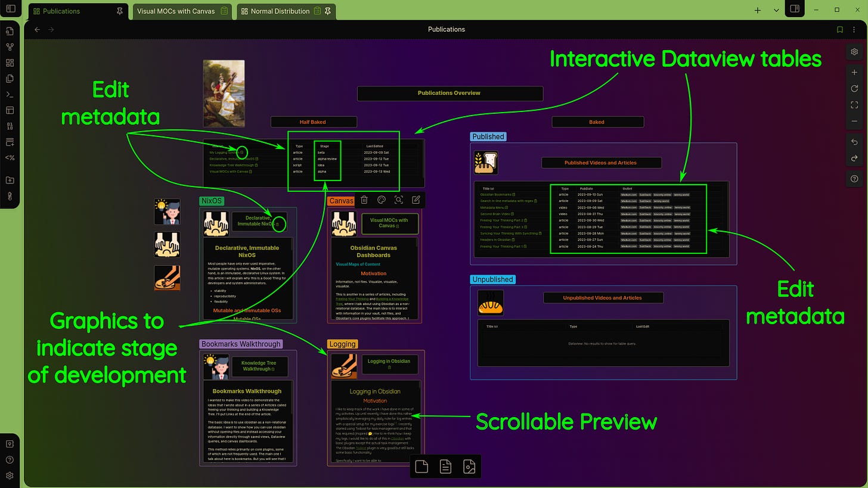This screenshot has width=868, height=488.
Task: Open Knowledge Tree Walkthrough link in Half Baked table
Action: 232,165
